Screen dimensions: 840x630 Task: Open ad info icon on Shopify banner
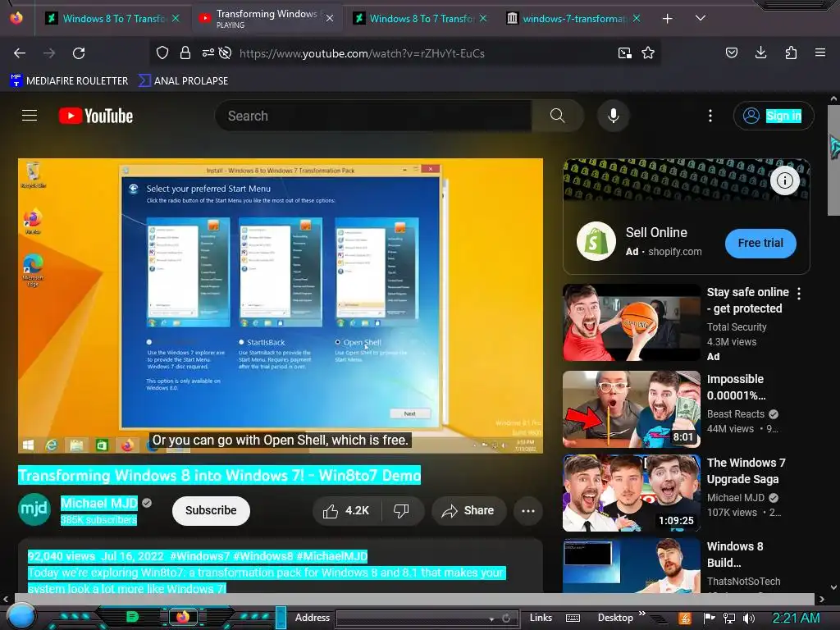(785, 180)
